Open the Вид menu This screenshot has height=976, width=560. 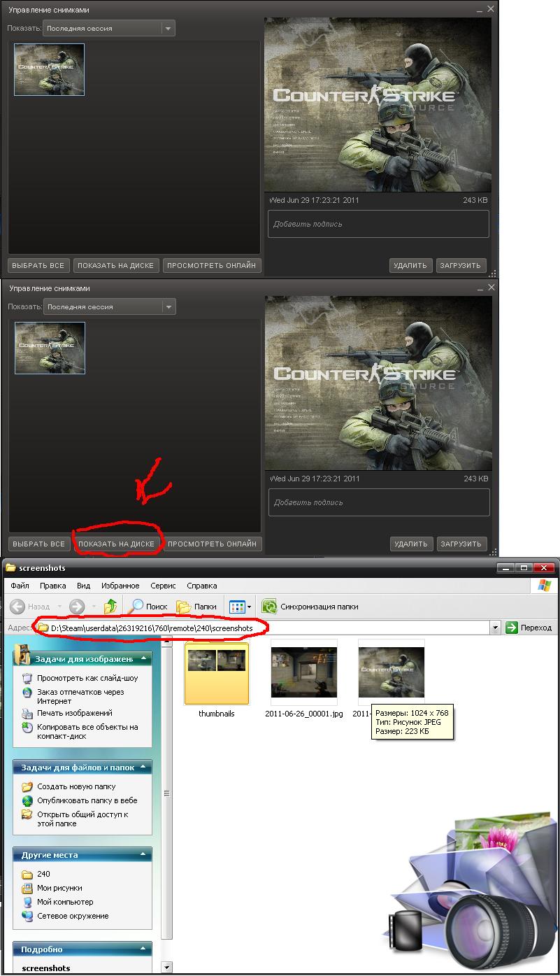[84, 586]
